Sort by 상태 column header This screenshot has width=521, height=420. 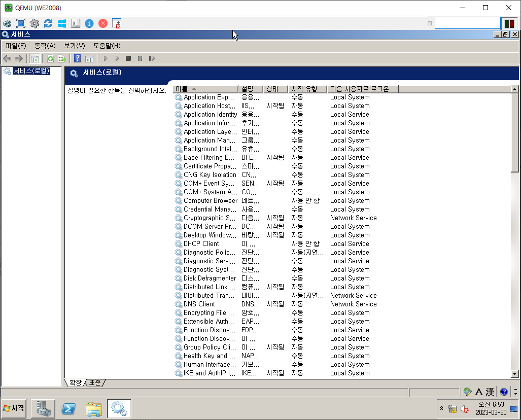tap(275, 89)
